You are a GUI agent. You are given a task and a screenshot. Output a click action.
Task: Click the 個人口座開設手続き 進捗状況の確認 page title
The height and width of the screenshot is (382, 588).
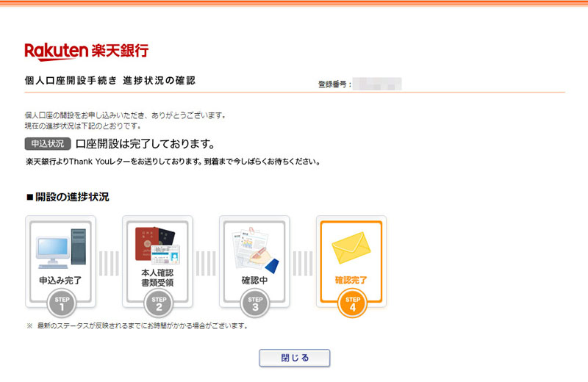(x=110, y=81)
